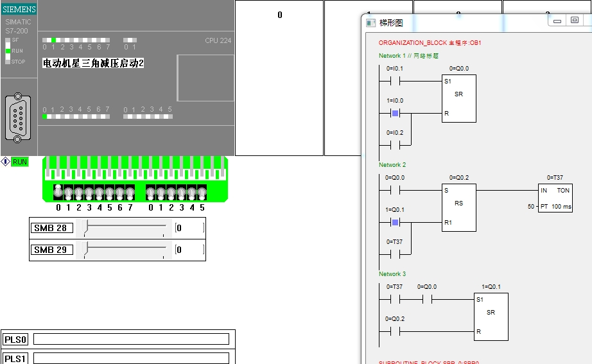592x364 pixels.
Task: Click the SMB 28 potentiometer slider handle
Action: [x=85, y=227]
